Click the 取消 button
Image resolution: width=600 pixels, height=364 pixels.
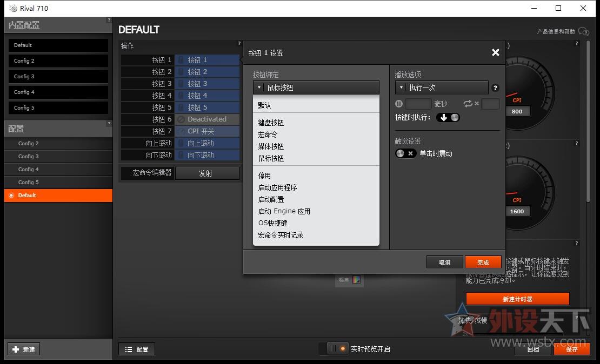pyautogui.click(x=444, y=262)
